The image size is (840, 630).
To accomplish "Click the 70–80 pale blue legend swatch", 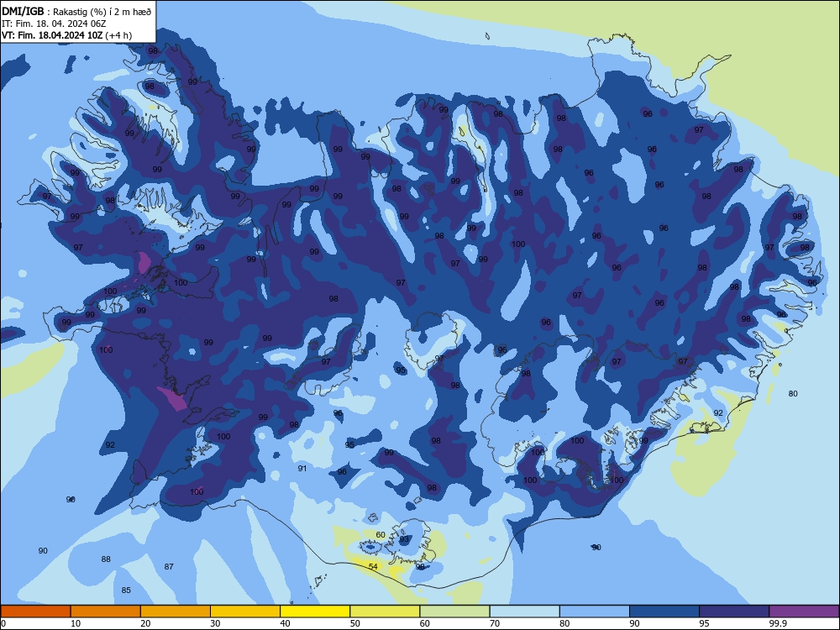I will pos(525,612).
